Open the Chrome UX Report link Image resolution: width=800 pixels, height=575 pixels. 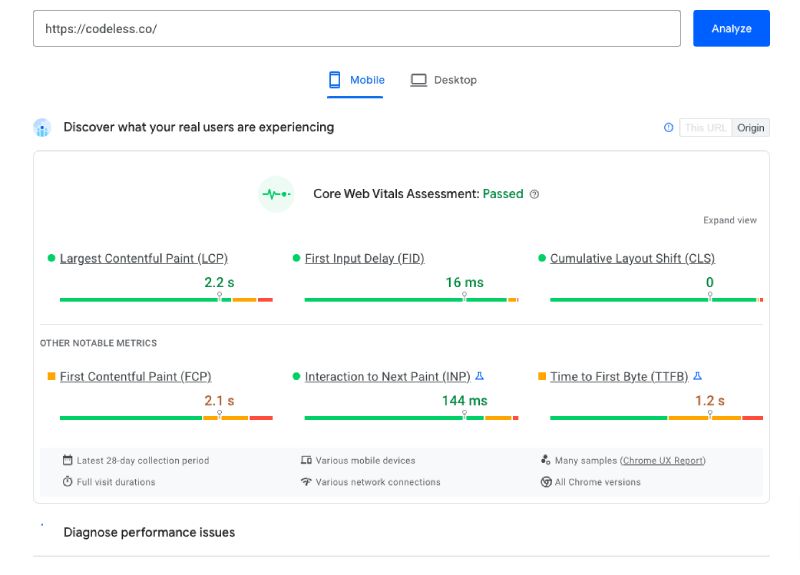pos(662,461)
